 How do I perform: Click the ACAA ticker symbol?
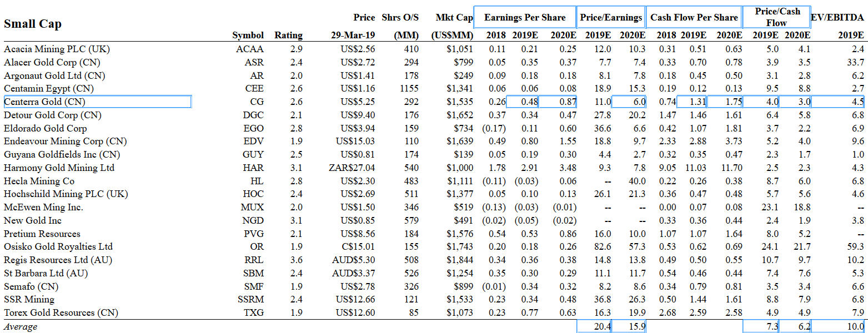(x=249, y=49)
